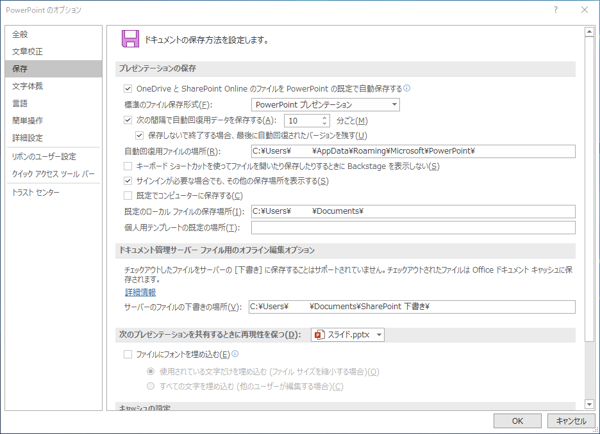Toggle 次の間隔で自動回復用データを保存する checkbox
The image size is (600, 434).
click(128, 120)
